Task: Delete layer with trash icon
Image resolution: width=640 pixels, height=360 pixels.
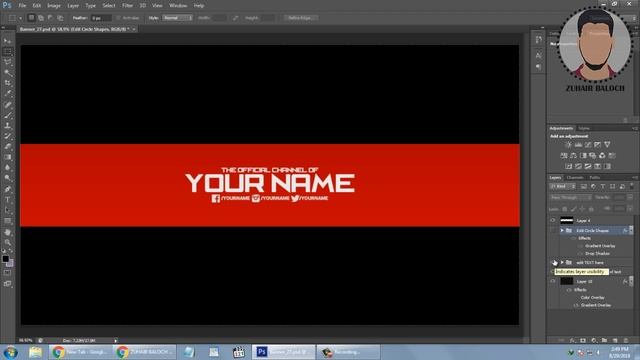Action: [626, 340]
